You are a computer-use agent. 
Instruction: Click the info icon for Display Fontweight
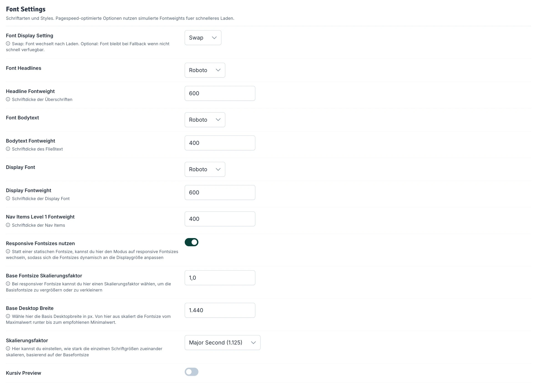coord(8,198)
